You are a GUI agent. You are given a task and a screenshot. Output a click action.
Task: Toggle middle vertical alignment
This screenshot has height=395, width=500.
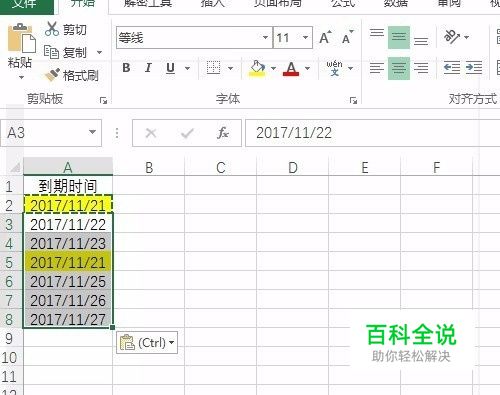click(x=399, y=37)
